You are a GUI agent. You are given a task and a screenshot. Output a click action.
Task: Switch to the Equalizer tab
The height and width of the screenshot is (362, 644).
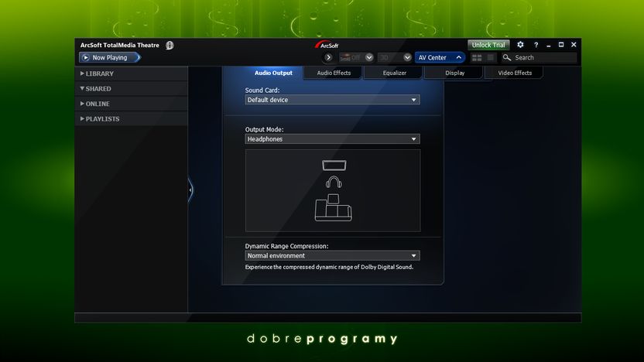(x=394, y=73)
